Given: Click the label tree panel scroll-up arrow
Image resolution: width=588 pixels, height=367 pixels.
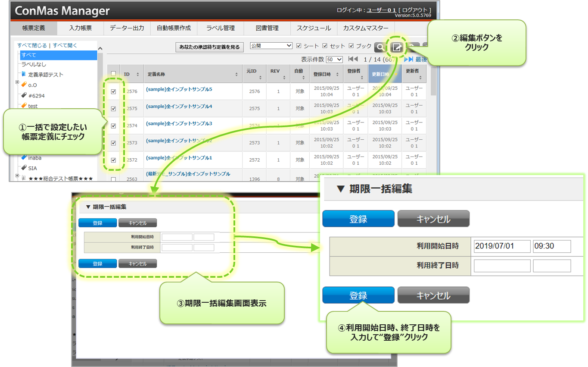Looking at the screenshot, I should (100, 49).
